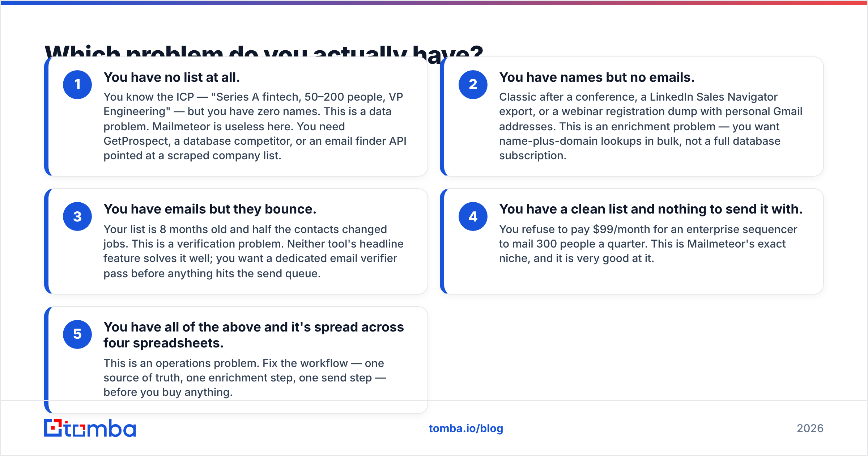Click the paragraph starting "You know the ICP"
Image resolution: width=868 pixels, height=456 pixels.
tap(255, 126)
